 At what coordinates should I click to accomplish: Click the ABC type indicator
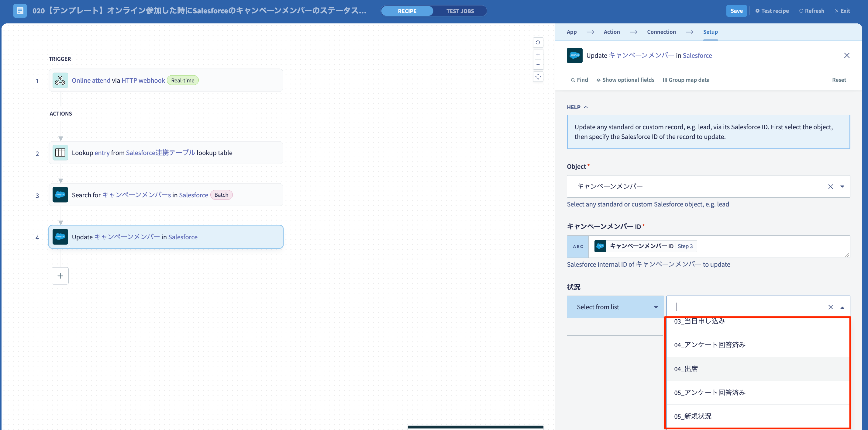coord(578,247)
